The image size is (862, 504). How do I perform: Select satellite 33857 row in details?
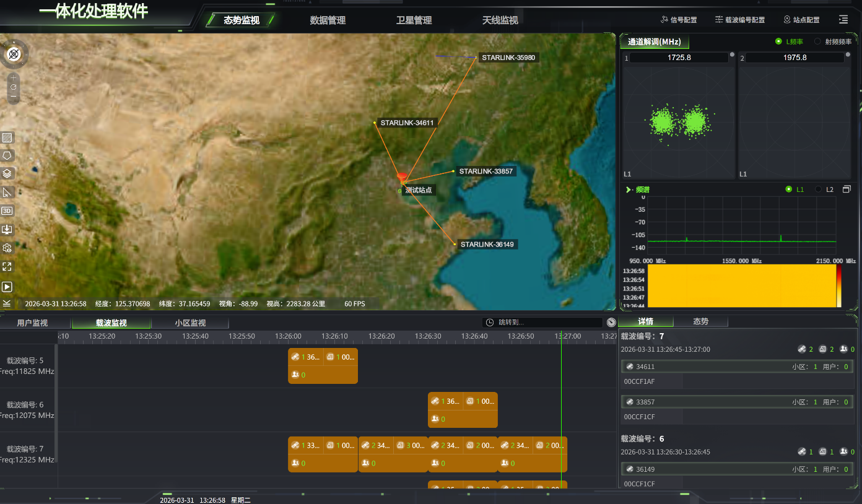(x=736, y=402)
